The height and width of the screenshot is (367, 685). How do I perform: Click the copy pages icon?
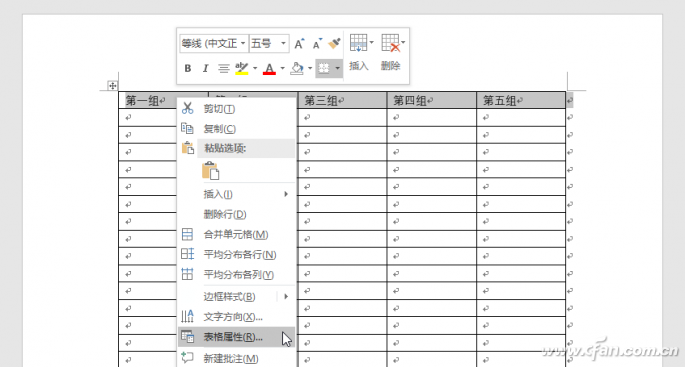[x=187, y=128]
